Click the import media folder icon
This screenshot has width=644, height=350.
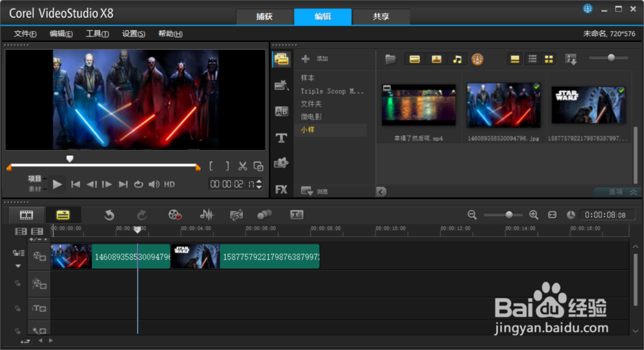(x=391, y=59)
